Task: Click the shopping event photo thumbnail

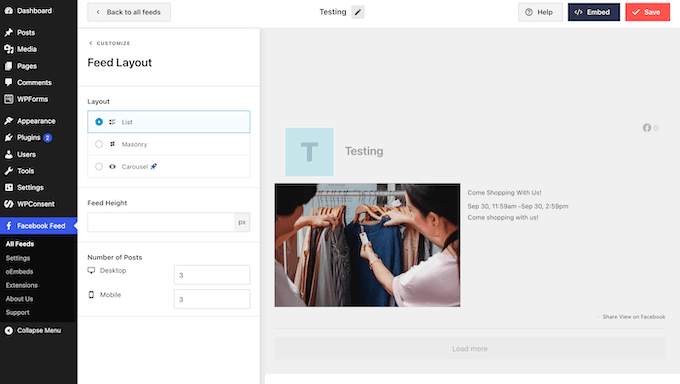Action: click(367, 245)
